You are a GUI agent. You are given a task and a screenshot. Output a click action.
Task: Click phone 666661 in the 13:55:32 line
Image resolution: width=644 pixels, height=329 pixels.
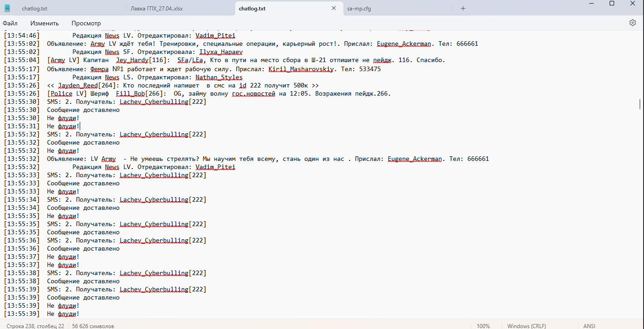(x=478, y=159)
